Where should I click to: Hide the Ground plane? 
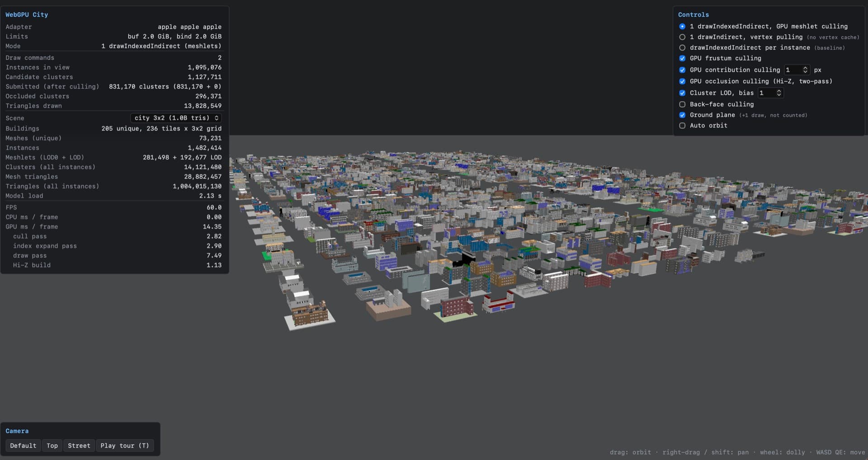point(682,115)
